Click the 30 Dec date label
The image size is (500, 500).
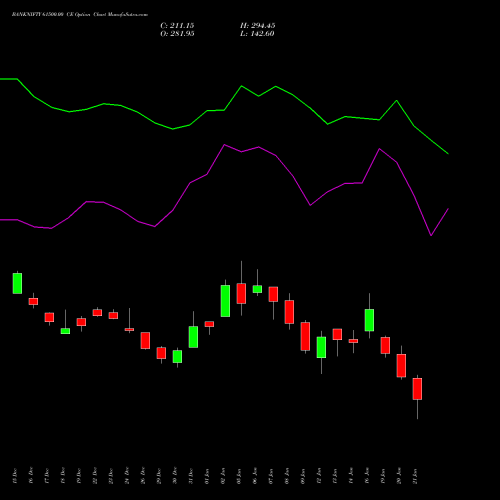[x=174, y=476]
